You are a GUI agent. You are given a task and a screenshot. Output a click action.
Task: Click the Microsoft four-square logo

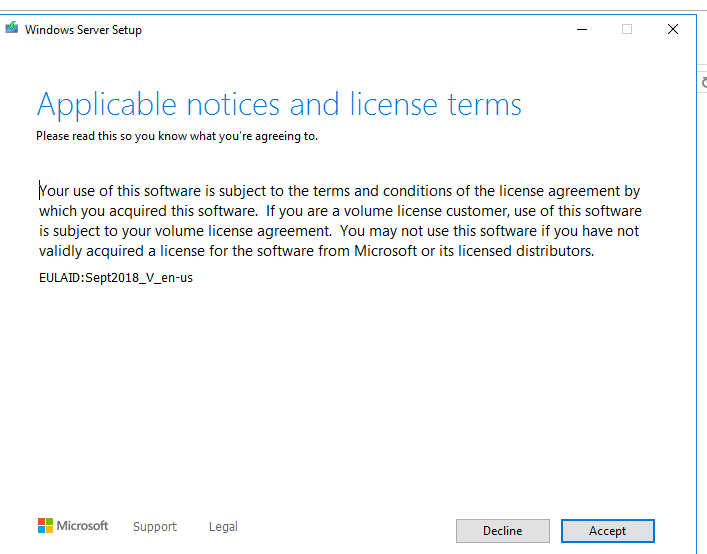(x=45, y=526)
